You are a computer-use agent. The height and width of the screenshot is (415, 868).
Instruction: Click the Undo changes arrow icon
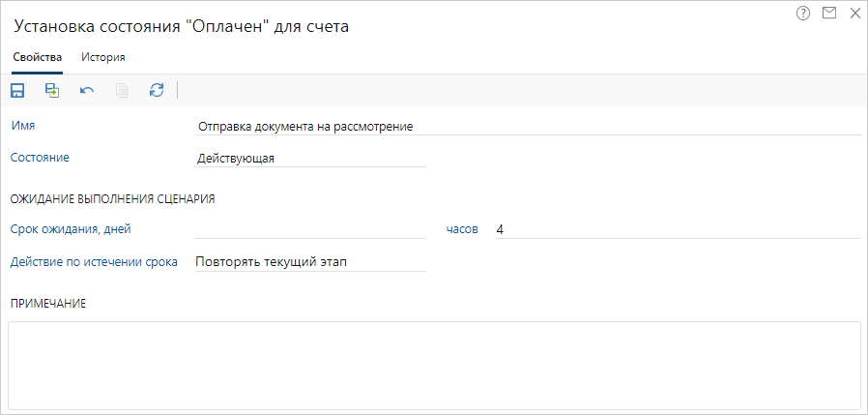pos(87,90)
